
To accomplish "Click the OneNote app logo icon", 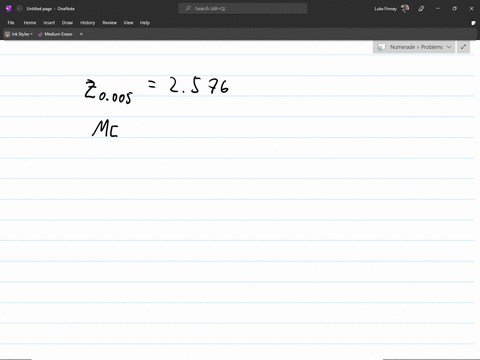I will pyautogui.click(x=9, y=9).
